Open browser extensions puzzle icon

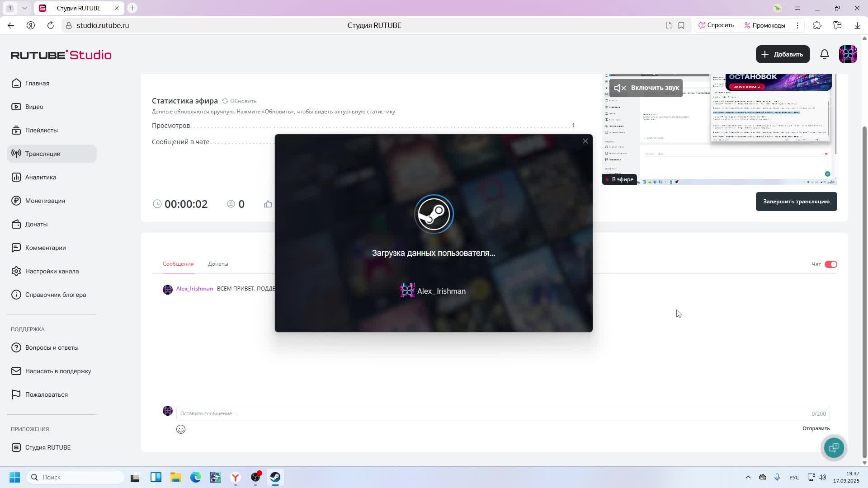(x=817, y=25)
